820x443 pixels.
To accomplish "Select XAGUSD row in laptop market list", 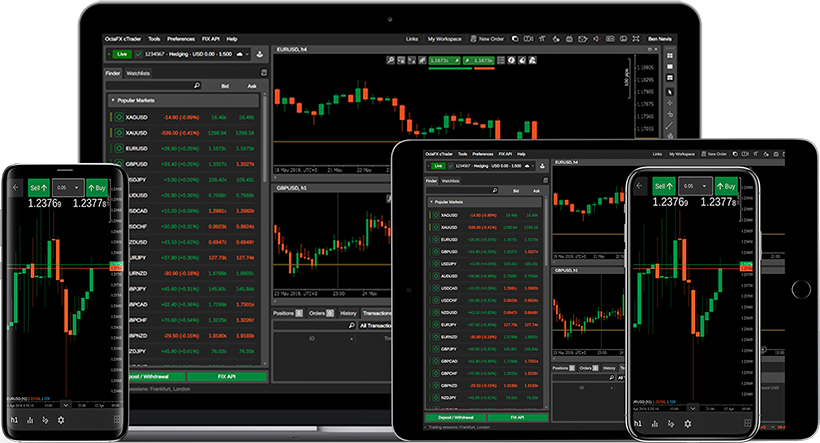I will point(184,117).
